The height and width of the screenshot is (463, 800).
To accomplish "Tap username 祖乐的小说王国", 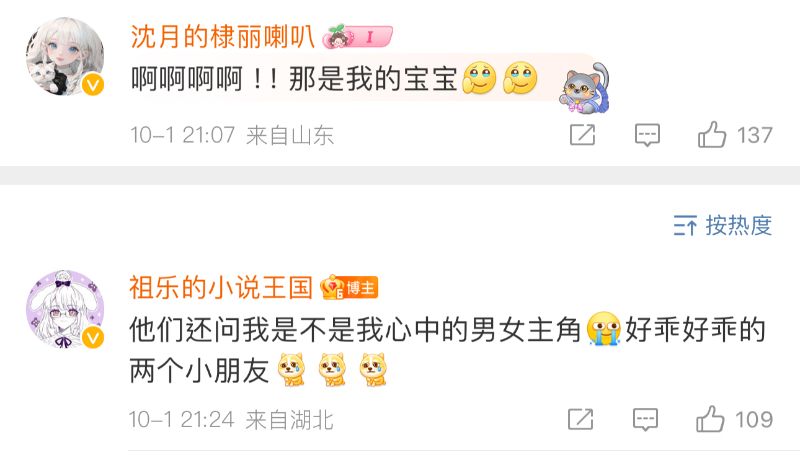I will coord(221,287).
